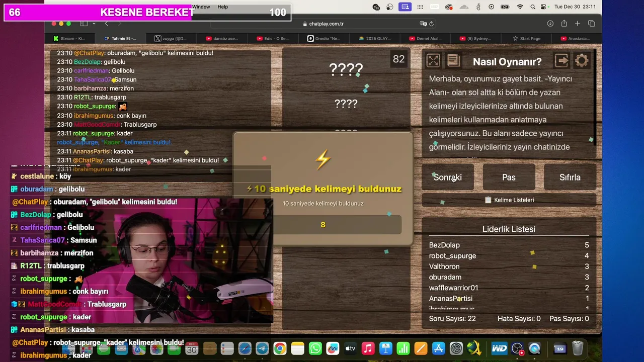644x362 pixels.
Task: Click the fullscreen expand icon in game panel
Action: (433, 61)
